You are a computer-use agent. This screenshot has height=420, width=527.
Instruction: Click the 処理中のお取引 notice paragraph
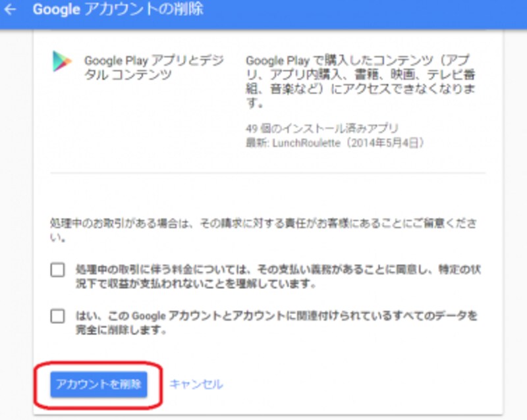pos(263,230)
